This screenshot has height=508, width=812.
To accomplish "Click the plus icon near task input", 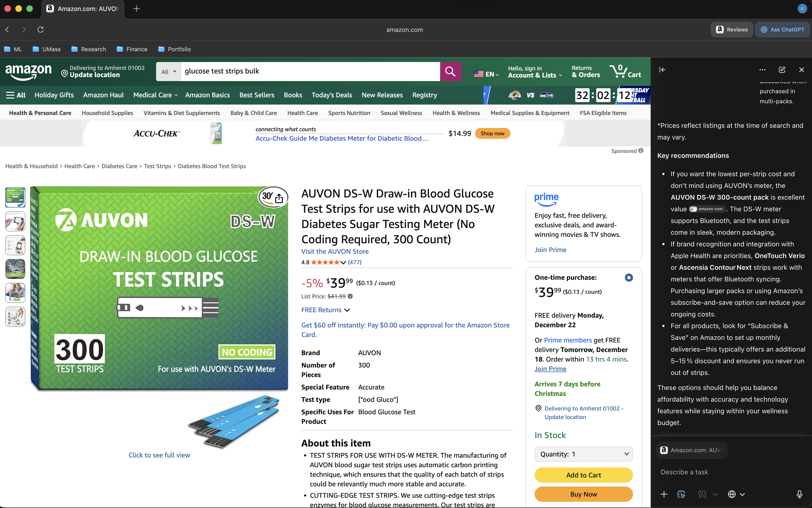I will click(664, 494).
